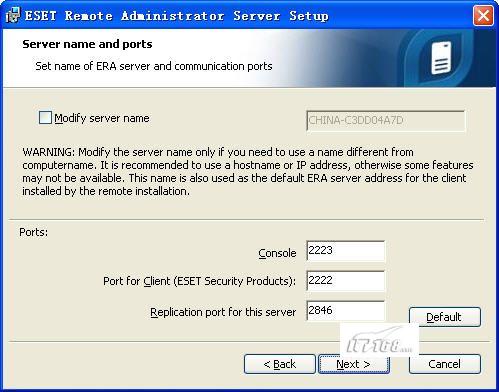
Task: Click the client port field 2222
Action: (345, 281)
